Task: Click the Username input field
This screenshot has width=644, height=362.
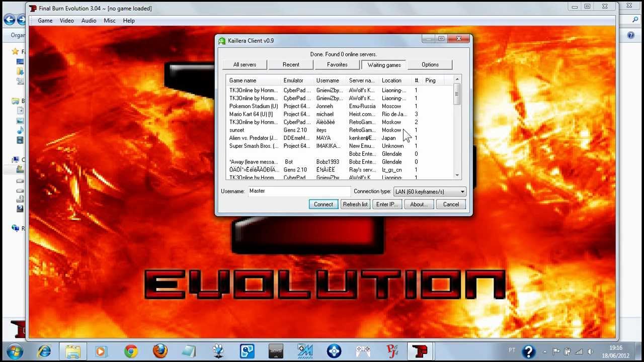Action: coord(299,191)
